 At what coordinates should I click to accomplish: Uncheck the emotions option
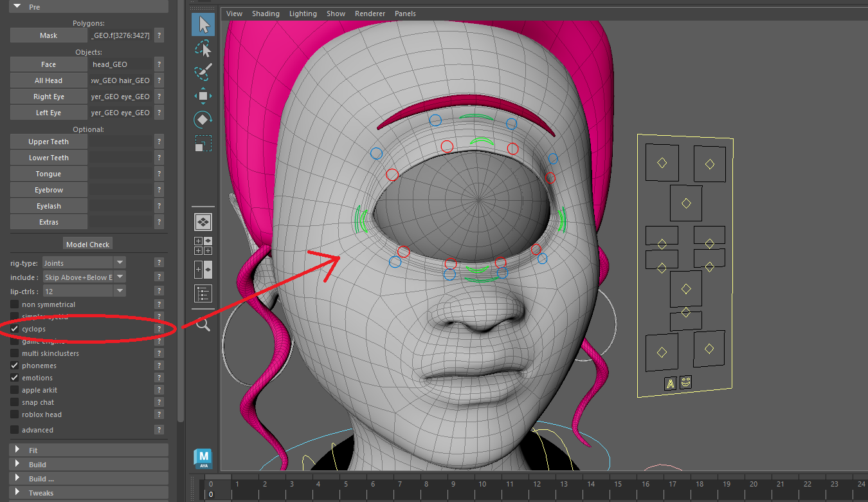[14, 378]
